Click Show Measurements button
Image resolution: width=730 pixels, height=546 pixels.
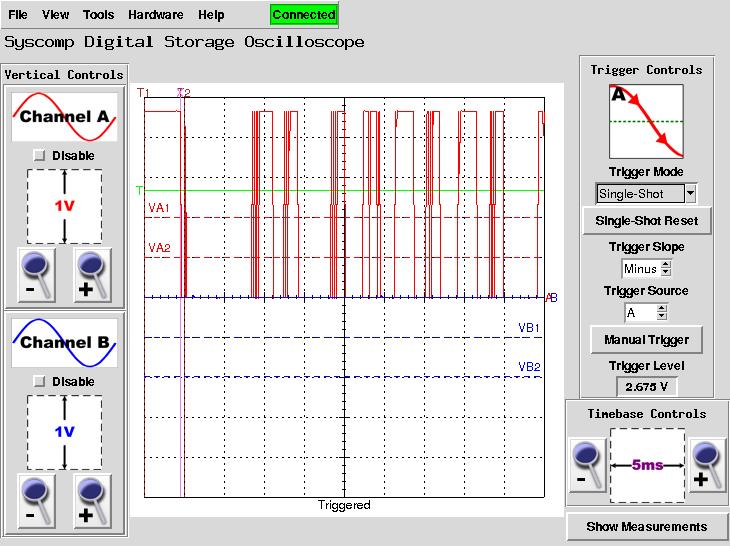click(647, 527)
